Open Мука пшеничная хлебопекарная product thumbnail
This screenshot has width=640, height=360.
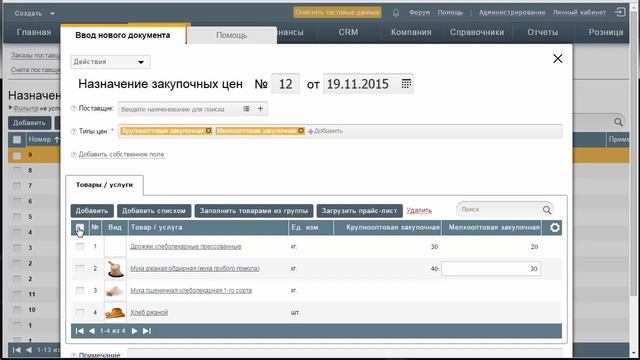pos(115,291)
